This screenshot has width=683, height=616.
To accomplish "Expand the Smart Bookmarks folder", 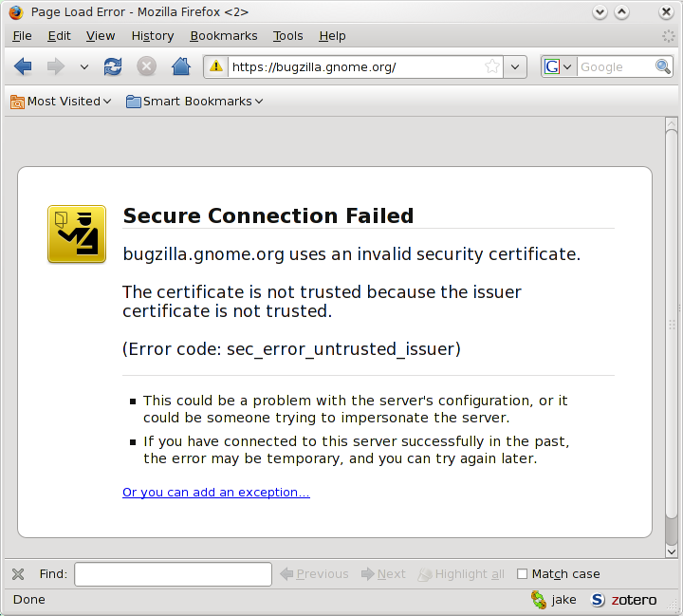I will 194,102.
